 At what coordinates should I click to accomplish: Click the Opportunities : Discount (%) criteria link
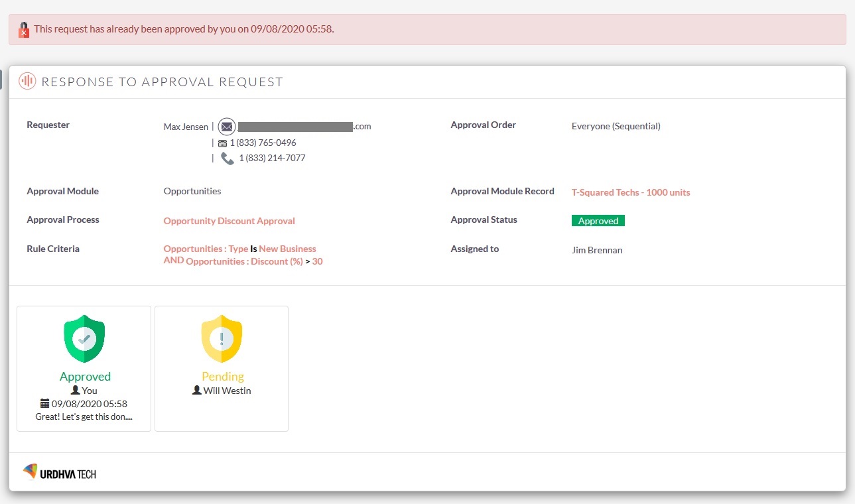pos(244,262)
